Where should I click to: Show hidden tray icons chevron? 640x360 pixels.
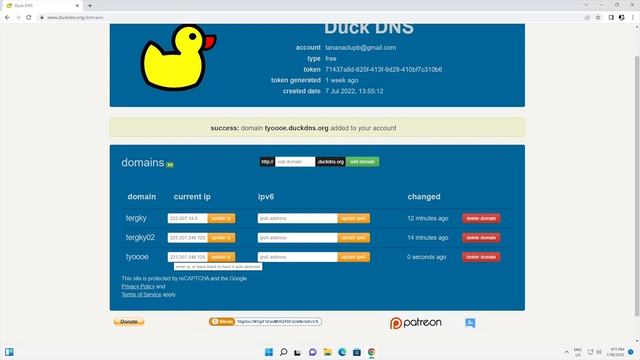pyautogui.click(x=567, y=352)
